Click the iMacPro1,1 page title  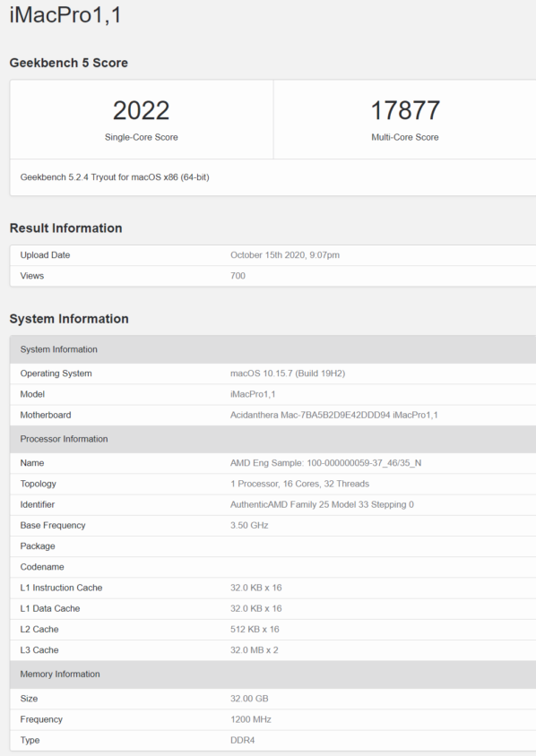tap(65, 14)
